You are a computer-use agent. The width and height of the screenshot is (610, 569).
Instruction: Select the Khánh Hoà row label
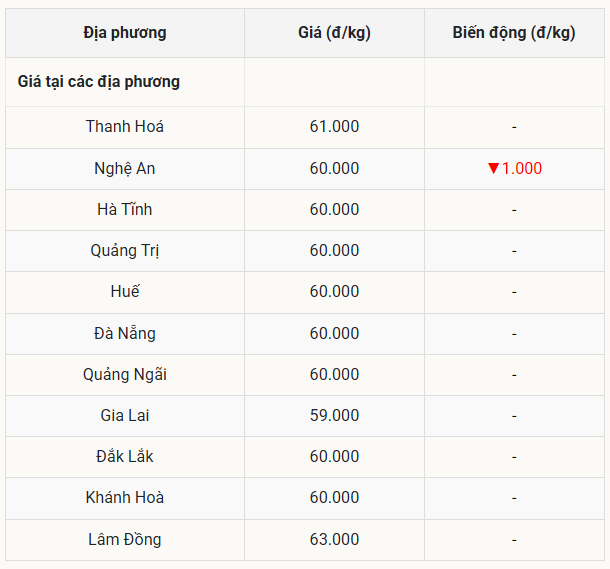pos(125,498)
